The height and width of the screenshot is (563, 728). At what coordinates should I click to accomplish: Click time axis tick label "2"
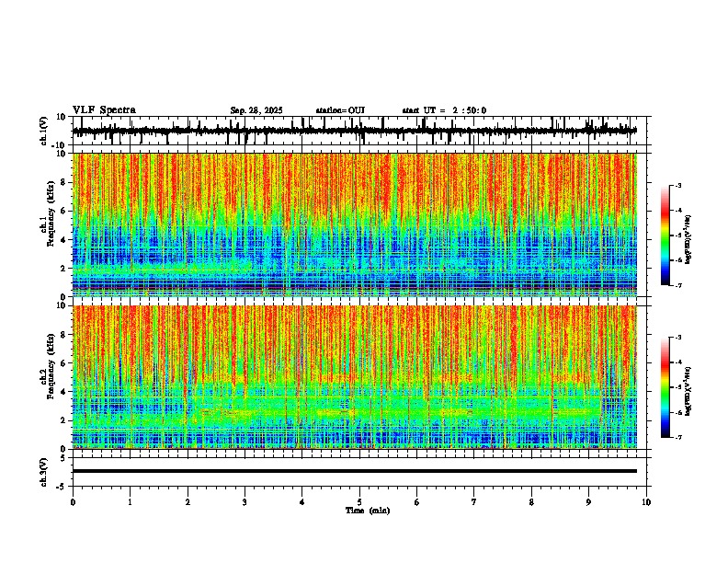tap(188, 502)
